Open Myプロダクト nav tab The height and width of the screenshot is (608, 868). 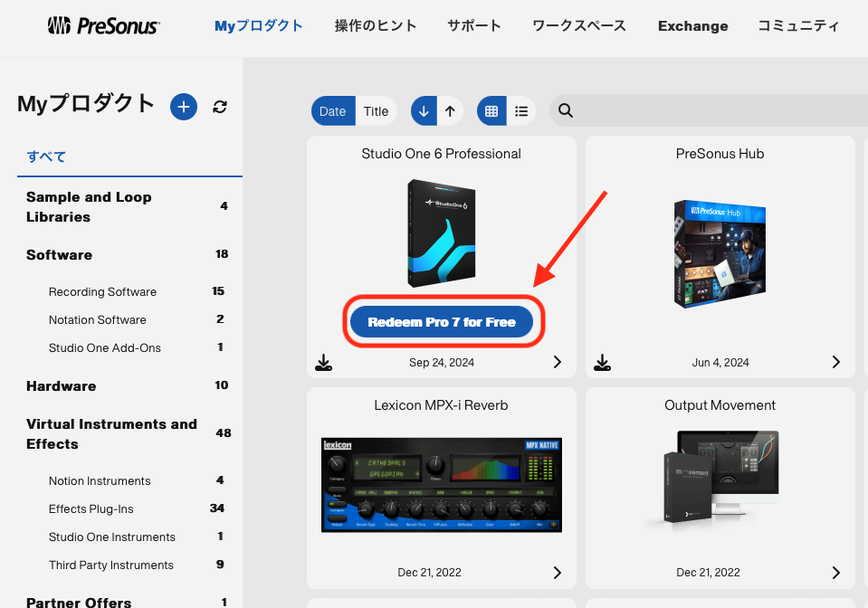[x=259, y=26]
